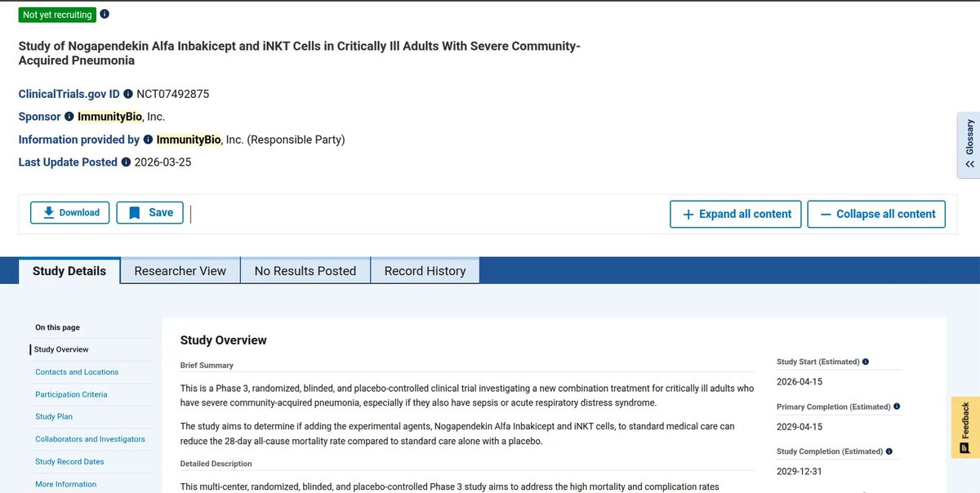The height and width of the screenshot is (493, 980).
Task: Click info icon beside Not yet recruiting
Action: tap(104, 14)
